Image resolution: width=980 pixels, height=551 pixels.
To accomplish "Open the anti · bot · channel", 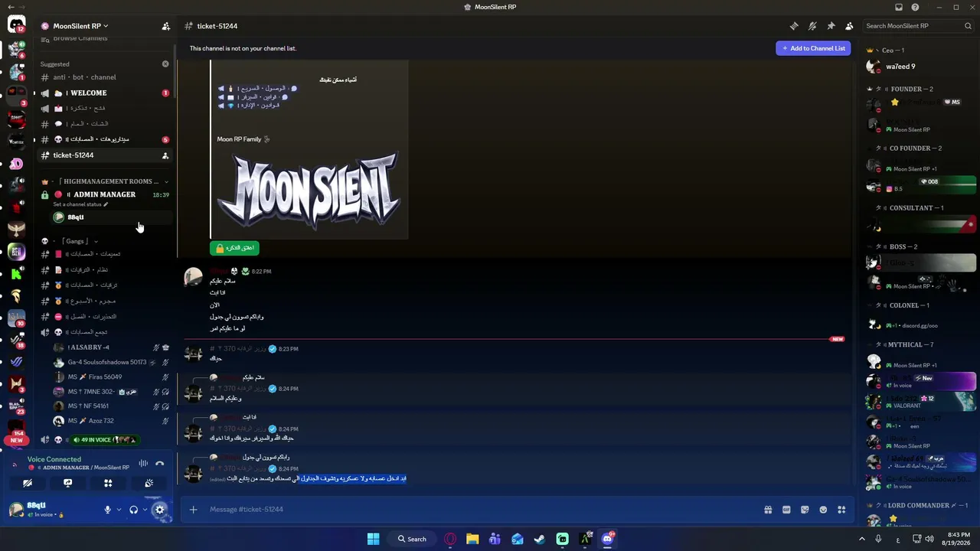I will click(x=105, y=77).
